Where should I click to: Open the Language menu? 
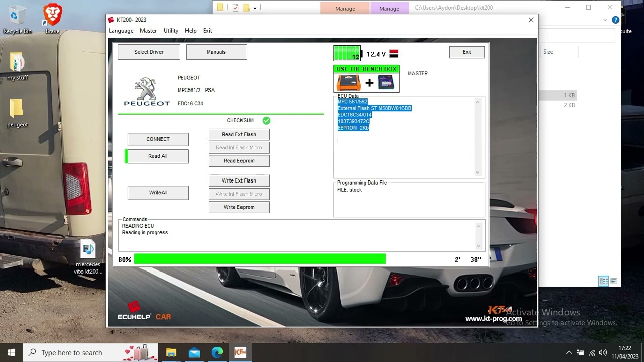[x=121, y=31]
